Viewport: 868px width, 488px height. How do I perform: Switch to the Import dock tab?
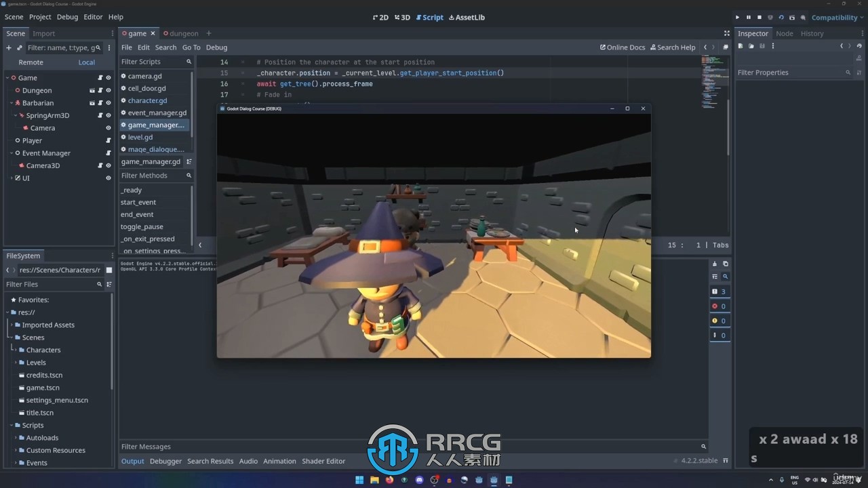pos(43,33)
